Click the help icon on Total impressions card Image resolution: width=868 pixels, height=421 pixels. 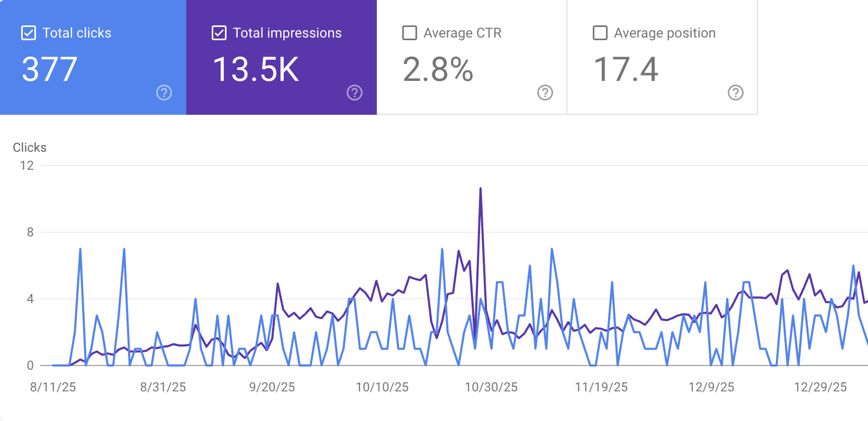355,93
